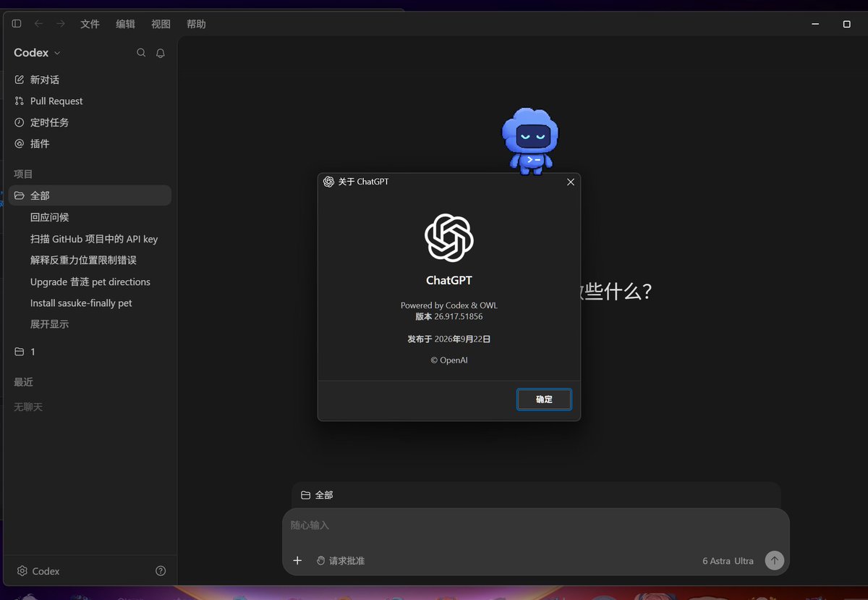The image size is (868, 600).
Task: Open the 回应问候 conversation
Action: [x=90, y=217]
